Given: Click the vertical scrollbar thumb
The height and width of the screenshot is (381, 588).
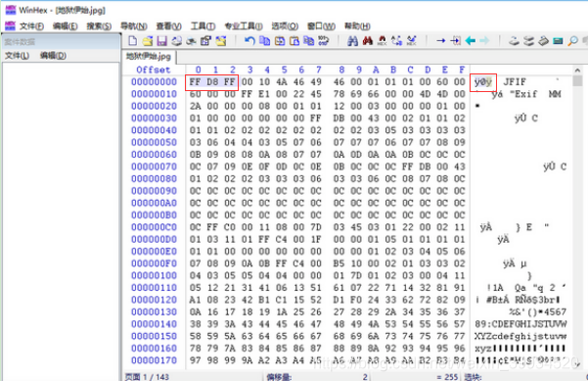Looking at the screenshot, I should tap(577, 80).
